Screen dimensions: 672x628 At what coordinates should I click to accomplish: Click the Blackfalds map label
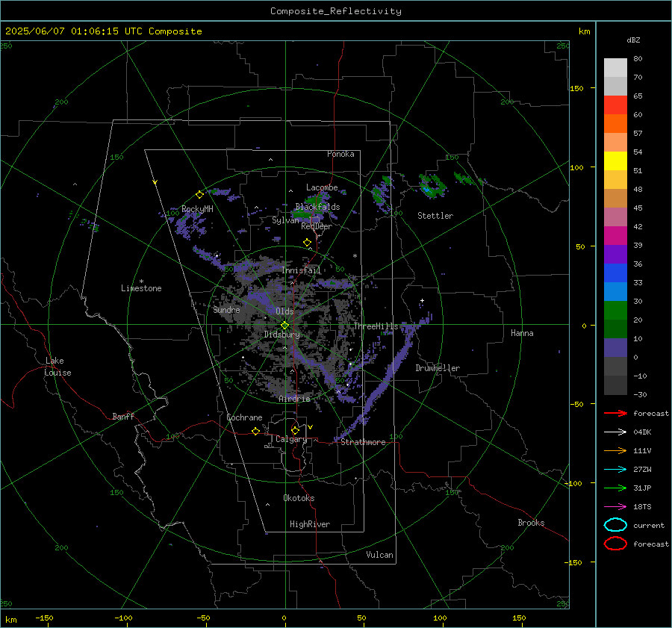click(x=317, y=207)
